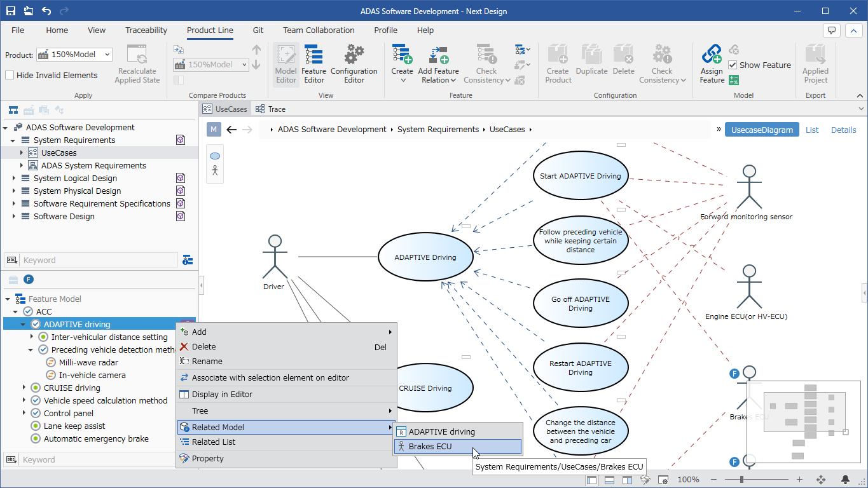Toggle Automatic emergency brake feature state
868x488 pixels.
[x=36, y=438]
